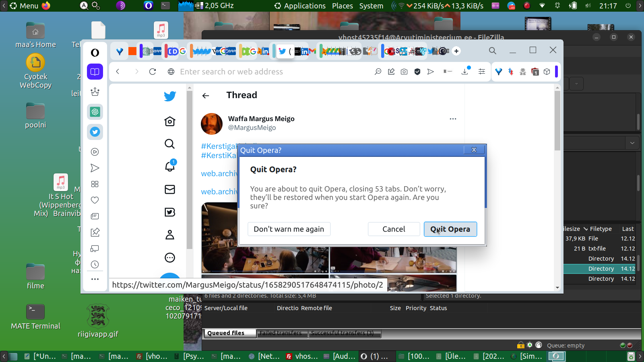This screenshot has height=362, width=644.
Task: Open the Menu launcher in panel
Action: click(x=24, y=6)
